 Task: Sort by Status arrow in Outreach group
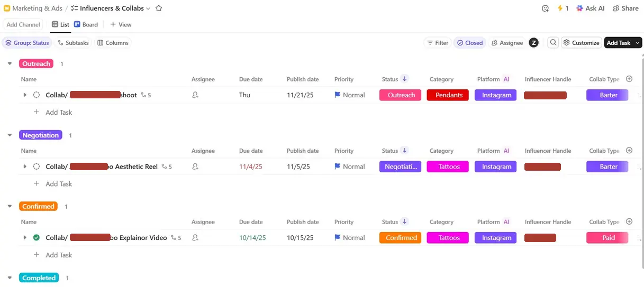pyautogui.click(x=405, y=79)
